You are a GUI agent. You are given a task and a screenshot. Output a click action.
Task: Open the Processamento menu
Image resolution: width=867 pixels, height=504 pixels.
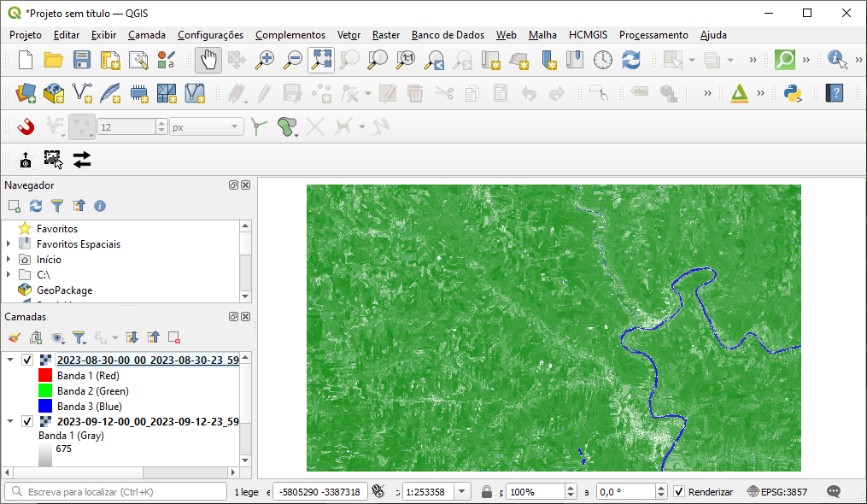653,35
